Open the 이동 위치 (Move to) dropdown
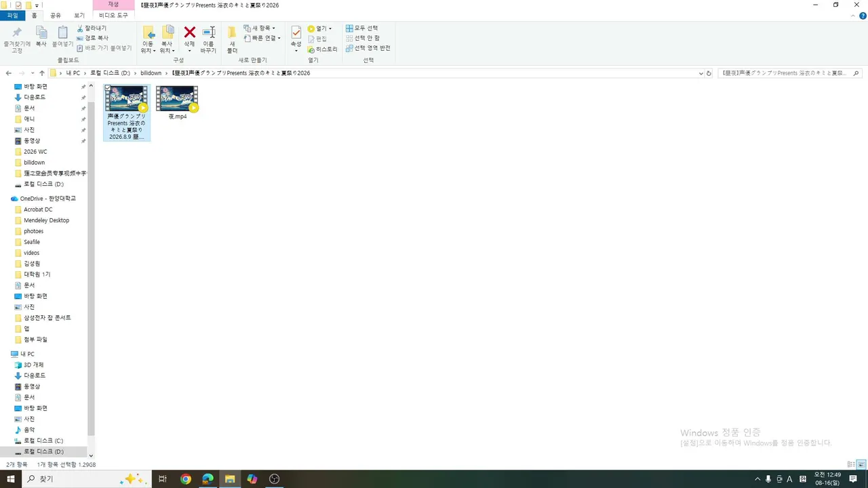This screenshot has height=488, width=868. [148, 47]
